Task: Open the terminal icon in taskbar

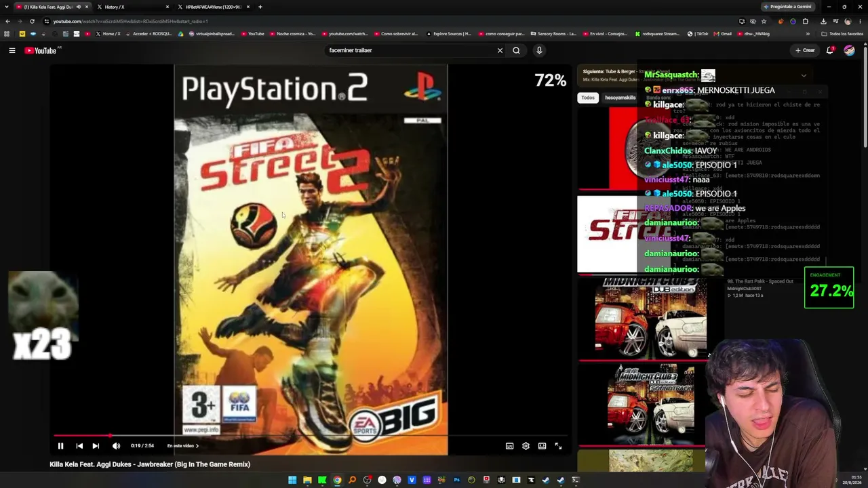Action: tap(576, 480)
